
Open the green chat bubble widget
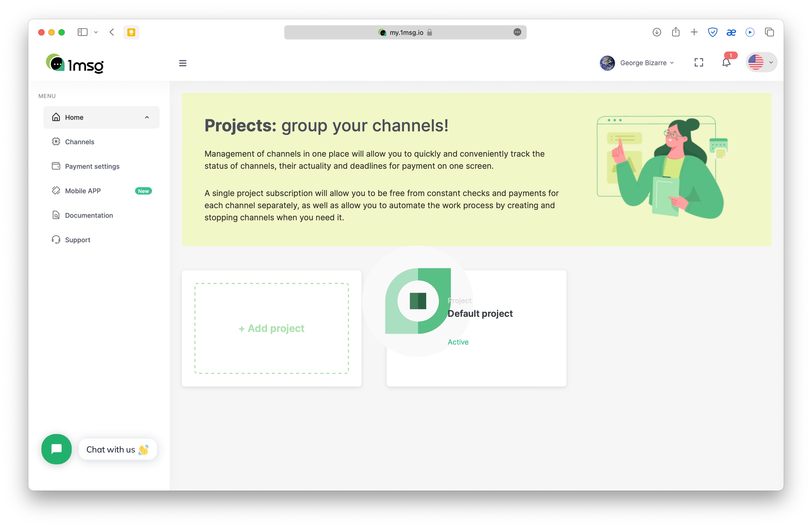pyautogui.click(x=56, y=449)
